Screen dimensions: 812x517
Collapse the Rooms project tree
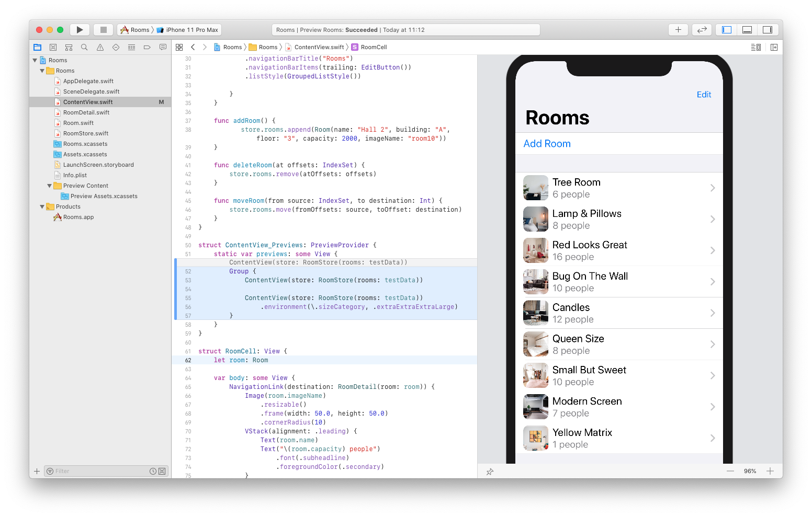coord(35,60)
